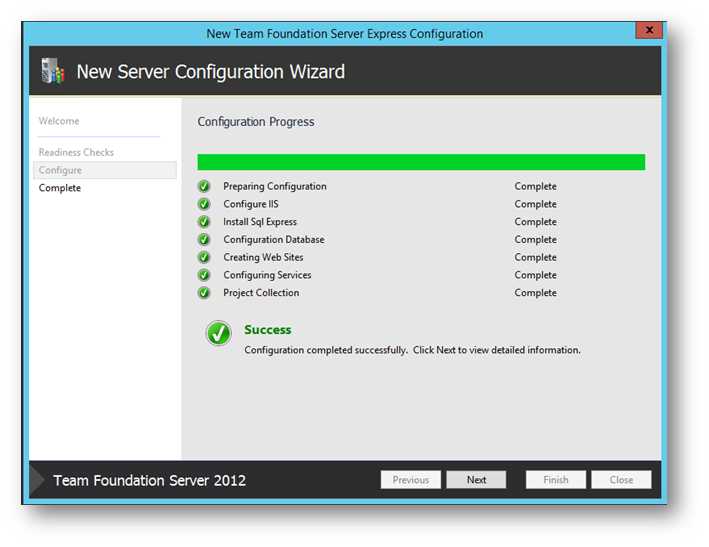This screenshot has width=709, height=547.
Task: Click green check beside Configure IIS
Action: (204, 204)
